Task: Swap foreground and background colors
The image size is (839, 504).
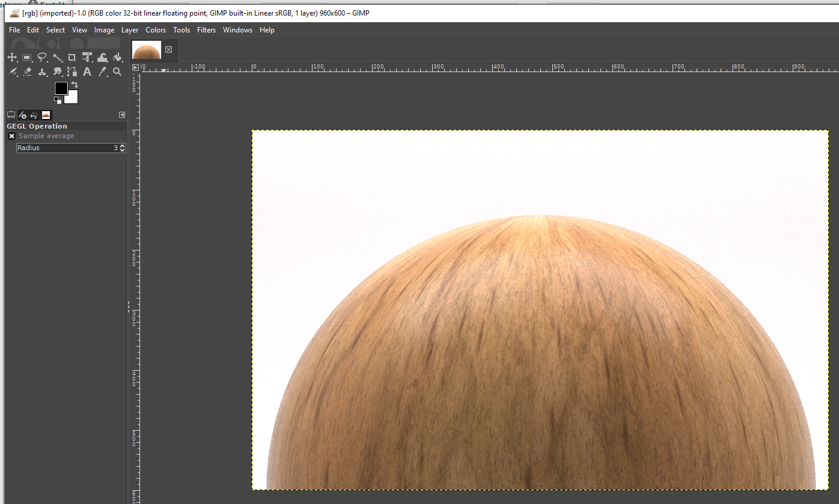Action: (x=75, y=85)
